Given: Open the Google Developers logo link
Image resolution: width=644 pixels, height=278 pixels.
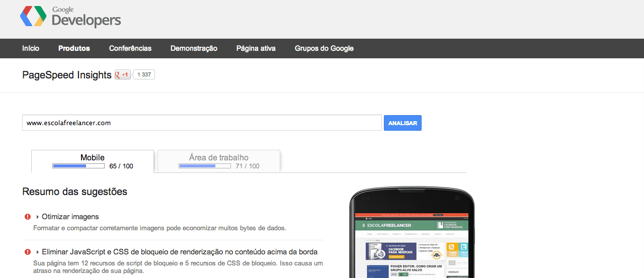Looking at the screenshot, I should (x=70, y=17).
